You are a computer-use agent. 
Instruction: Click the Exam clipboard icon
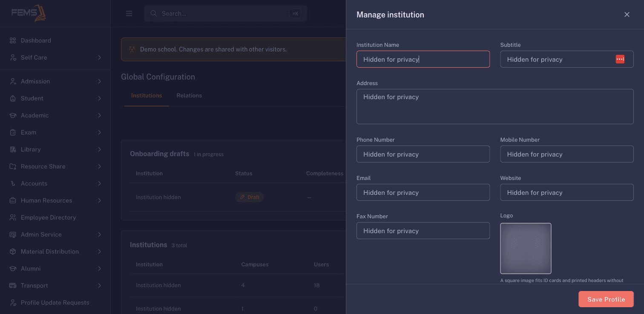click(13, 132)
